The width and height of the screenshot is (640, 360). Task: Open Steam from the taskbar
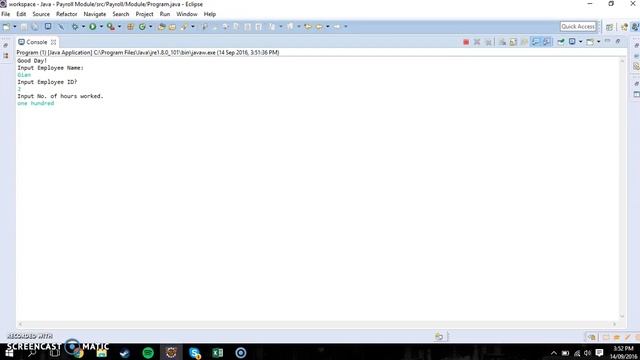click(x=125, y=352)
